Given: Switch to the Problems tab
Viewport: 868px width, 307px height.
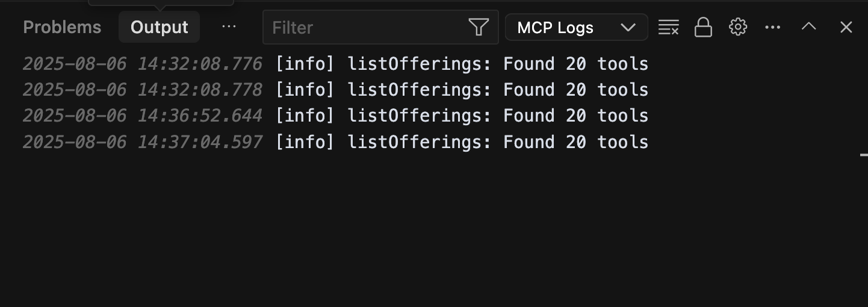Looking at the screenshot, I should (62, 27).
